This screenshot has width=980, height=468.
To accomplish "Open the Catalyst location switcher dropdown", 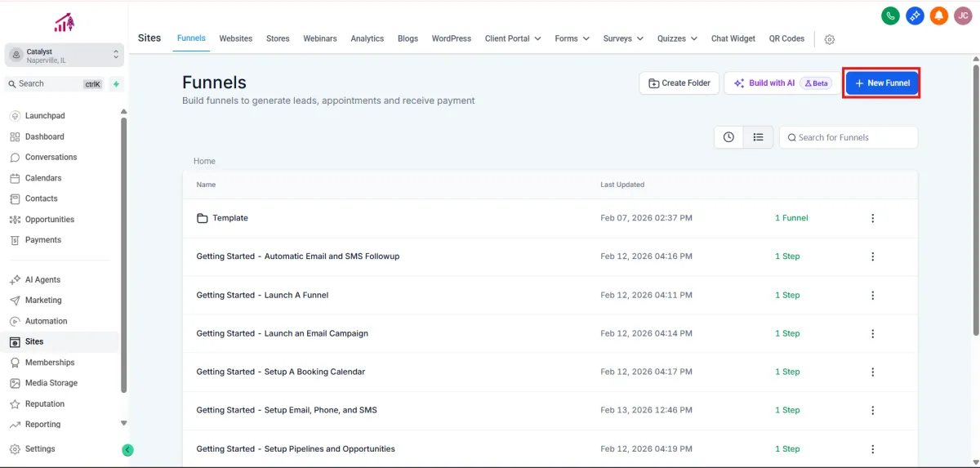I will (x=65, y=55).
